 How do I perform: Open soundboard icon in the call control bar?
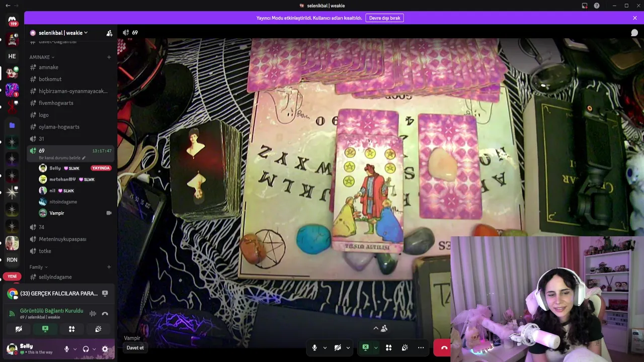click(405, 347)
